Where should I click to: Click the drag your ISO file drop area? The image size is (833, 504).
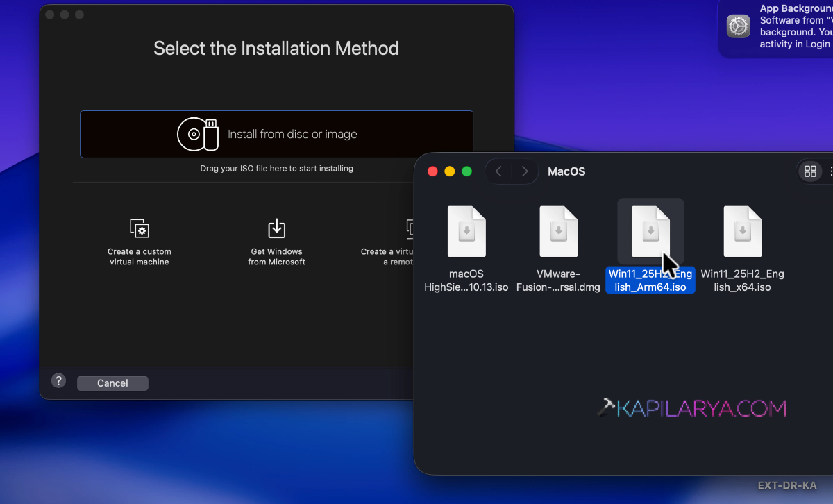click(x=276, y=168)
